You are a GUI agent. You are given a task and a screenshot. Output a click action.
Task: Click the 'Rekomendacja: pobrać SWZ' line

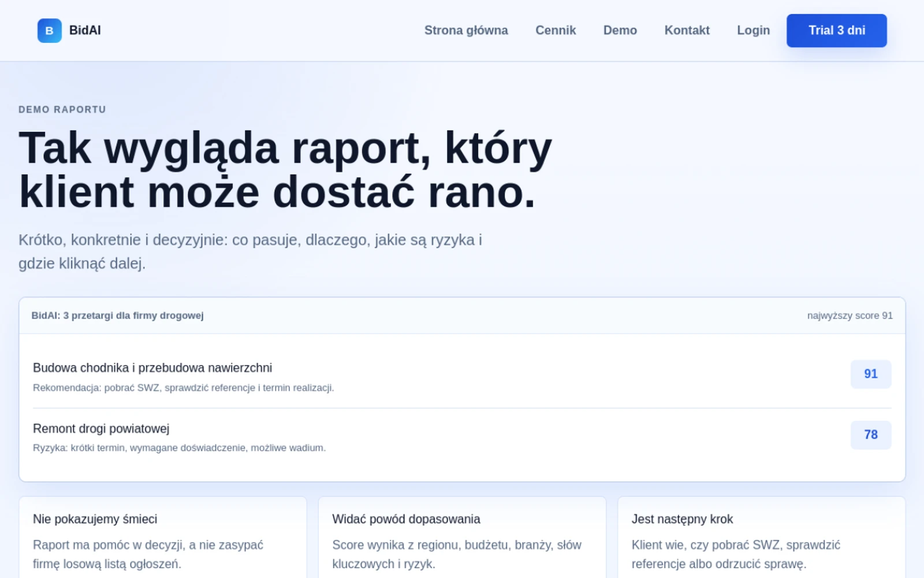pos(184,388)
